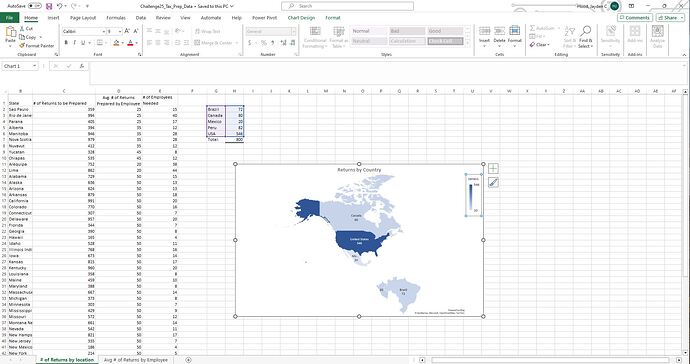Switch to the Chart Design tab
Viewport: 690px width, 364px height.
pos(301,18)
